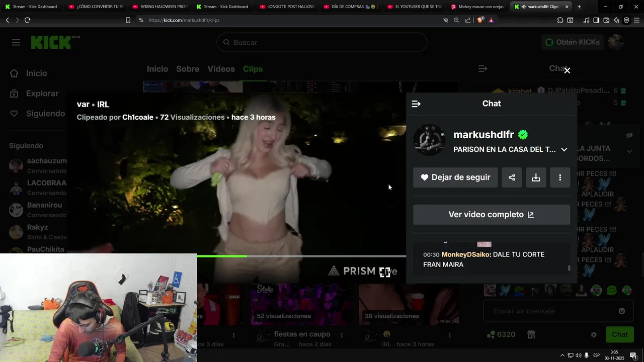Open the three-dot options menu in clip panel

point(560,177)
